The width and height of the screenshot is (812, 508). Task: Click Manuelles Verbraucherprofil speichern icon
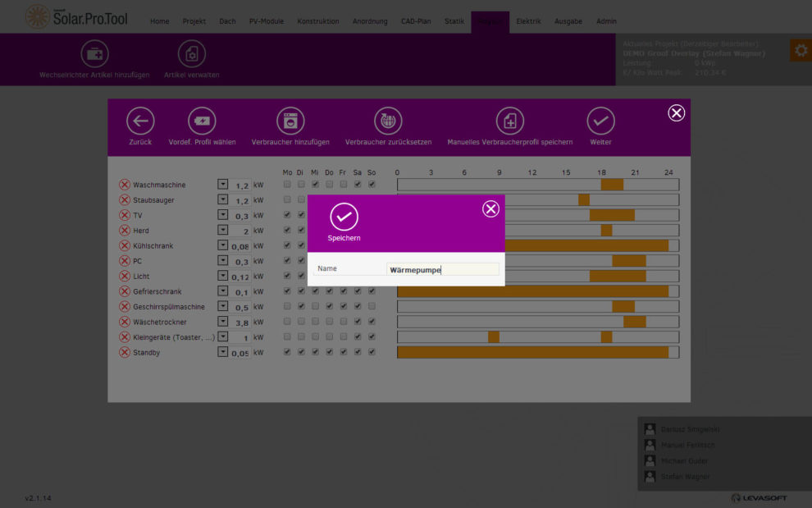[509, 121]
